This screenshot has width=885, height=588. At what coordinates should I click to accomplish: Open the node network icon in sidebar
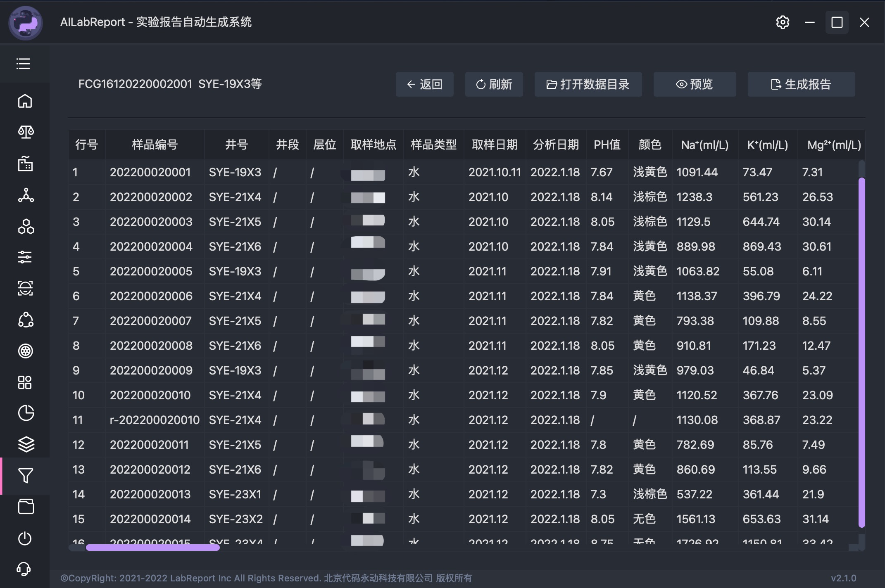click(26, 195)
